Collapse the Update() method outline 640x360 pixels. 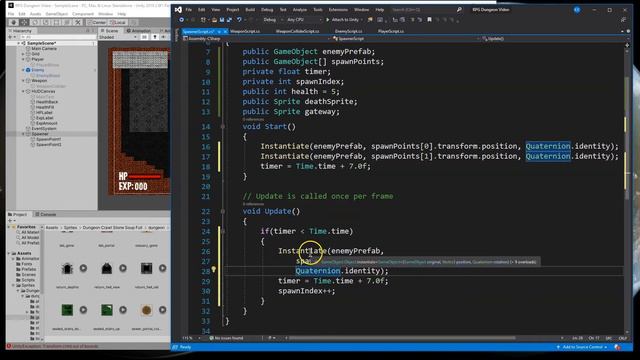tap(223, 211)
